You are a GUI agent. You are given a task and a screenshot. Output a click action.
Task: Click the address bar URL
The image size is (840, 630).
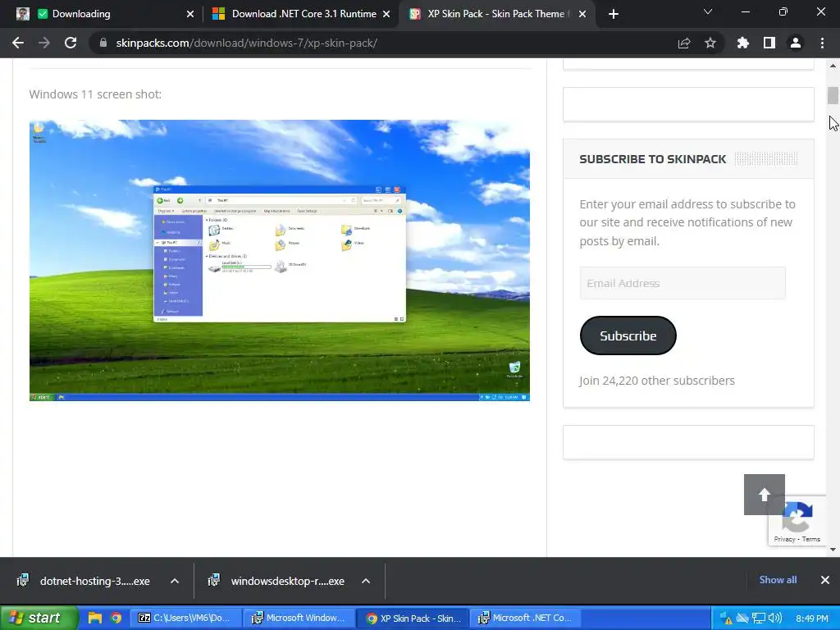click(x=246, y=43)
